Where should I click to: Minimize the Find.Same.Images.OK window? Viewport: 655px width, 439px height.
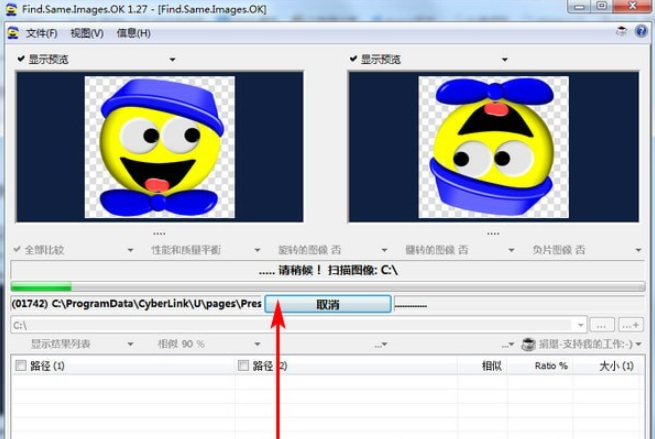pos(579,6)
